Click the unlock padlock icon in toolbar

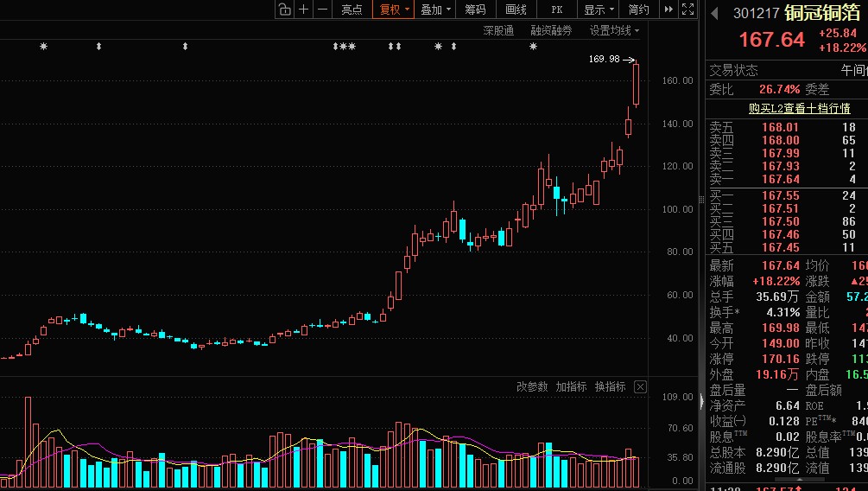[284, 10]
